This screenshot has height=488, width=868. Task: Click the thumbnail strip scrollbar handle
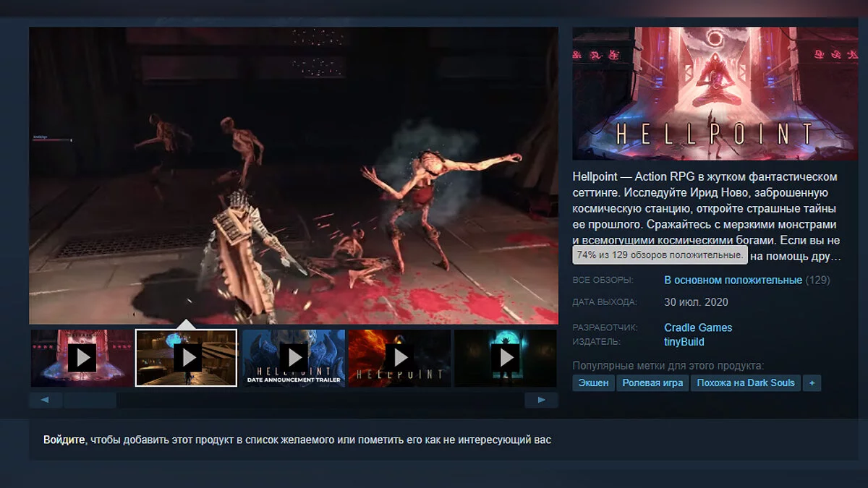click(x=90, y=400)
